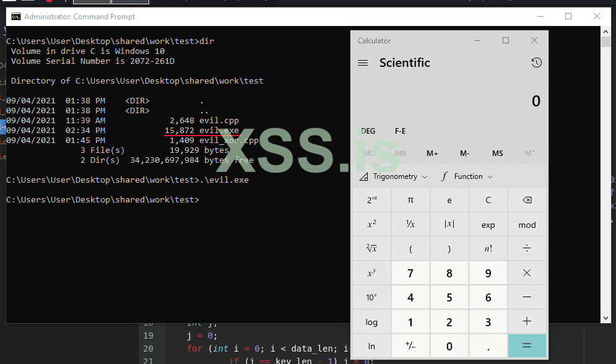Click the MS memory store button
The image size is (616, 364).
tap(497, 154)
